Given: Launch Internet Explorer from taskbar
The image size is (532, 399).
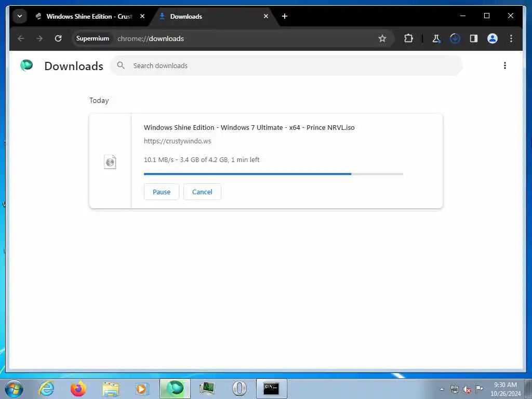Looking at the screenshot, I should 46,389.
